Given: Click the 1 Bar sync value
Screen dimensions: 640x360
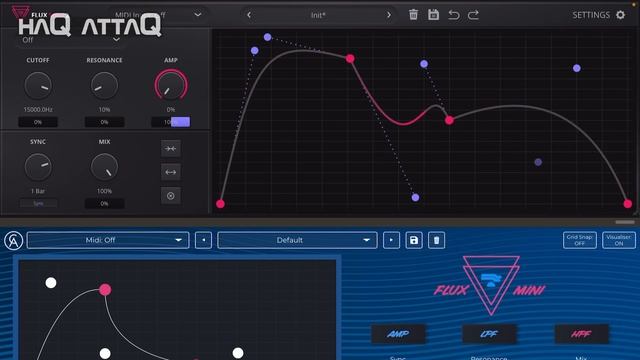Looking at the screenshot, I should tap(38, 191).
